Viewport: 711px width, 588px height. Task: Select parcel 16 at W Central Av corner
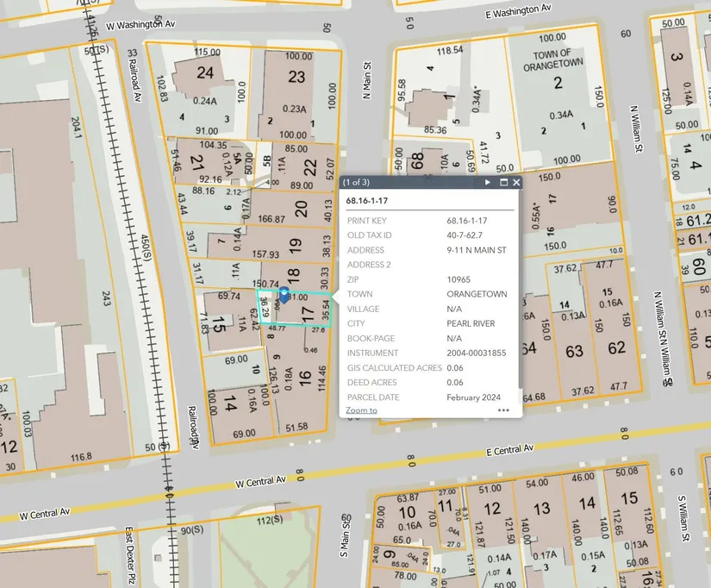coord(303,377)
